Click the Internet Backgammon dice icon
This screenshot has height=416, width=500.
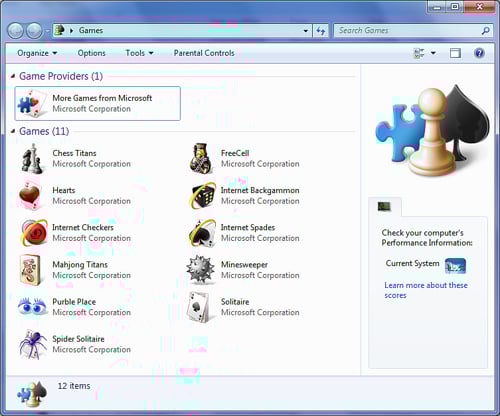click(202, 196)
